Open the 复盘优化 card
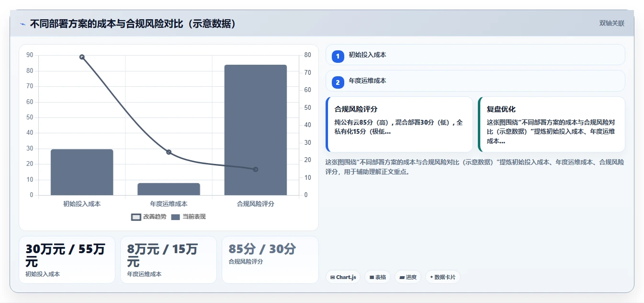 point(552,125)
